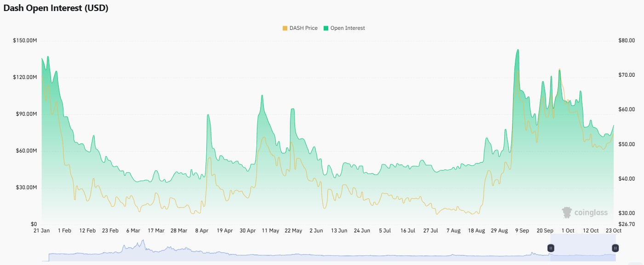Click the '13 Jun' date axis label
The image size is (644, 265).
tap(339, 231)
